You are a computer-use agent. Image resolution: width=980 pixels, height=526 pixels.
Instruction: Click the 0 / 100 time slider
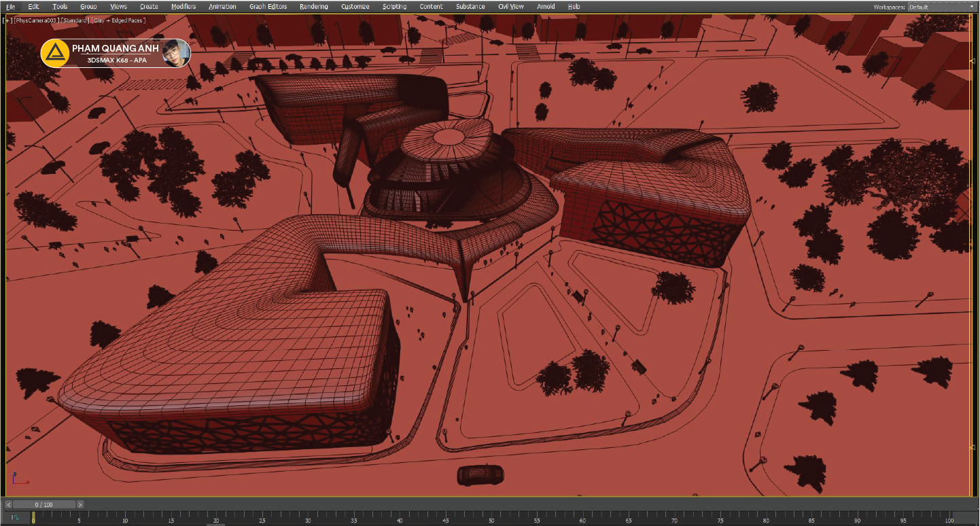pyautogui.click(x=44, y=504)
